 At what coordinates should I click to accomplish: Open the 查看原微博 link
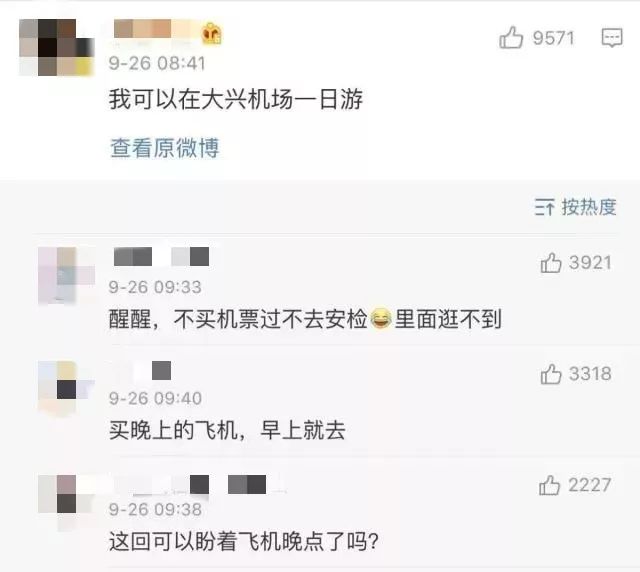pyautogui.click(x=165, y=148)
